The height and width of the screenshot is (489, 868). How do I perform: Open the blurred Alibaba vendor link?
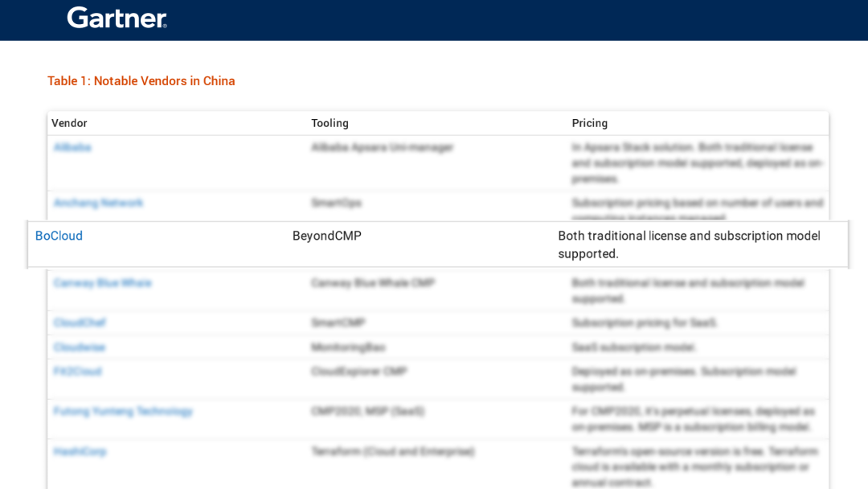[72, 147]
